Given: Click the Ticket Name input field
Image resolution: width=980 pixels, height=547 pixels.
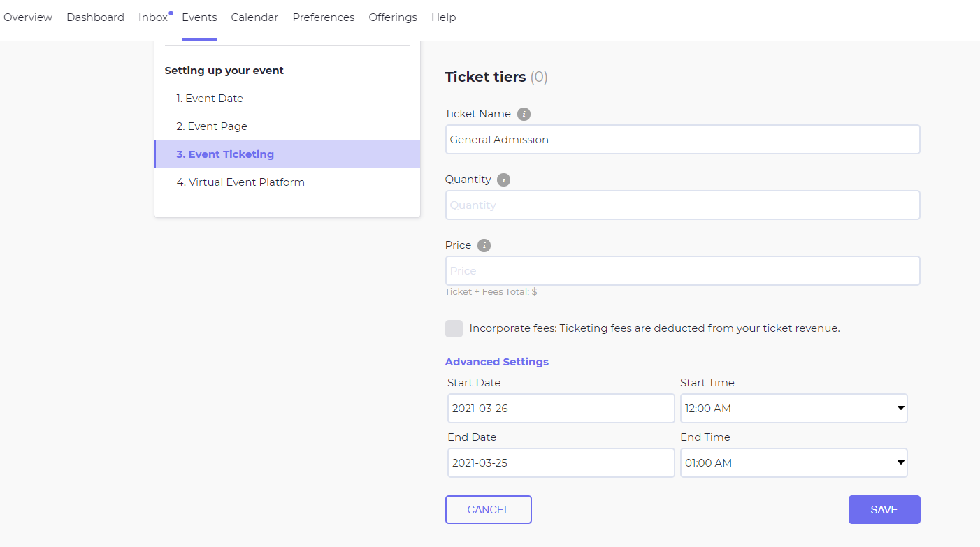Looking at the screenshot, I should point(682,139).
